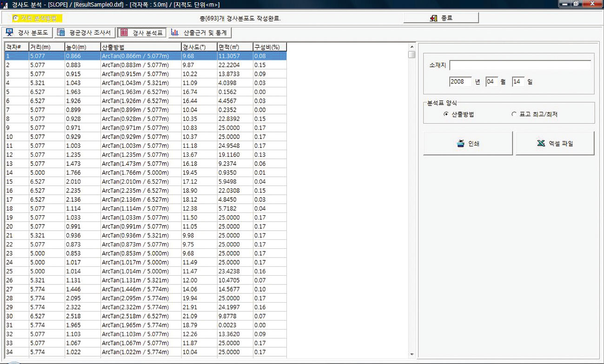Click the application icon in the title bar

click(x=5, y=4)
